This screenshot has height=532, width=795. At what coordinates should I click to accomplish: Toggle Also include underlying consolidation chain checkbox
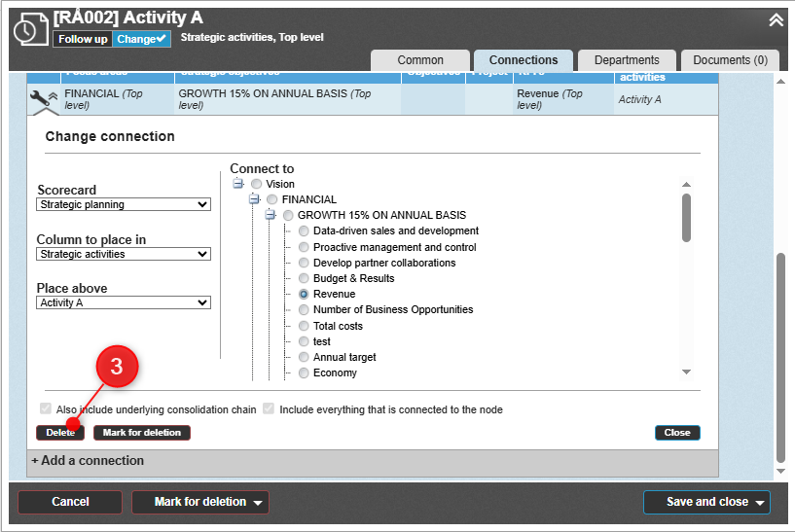45,409
